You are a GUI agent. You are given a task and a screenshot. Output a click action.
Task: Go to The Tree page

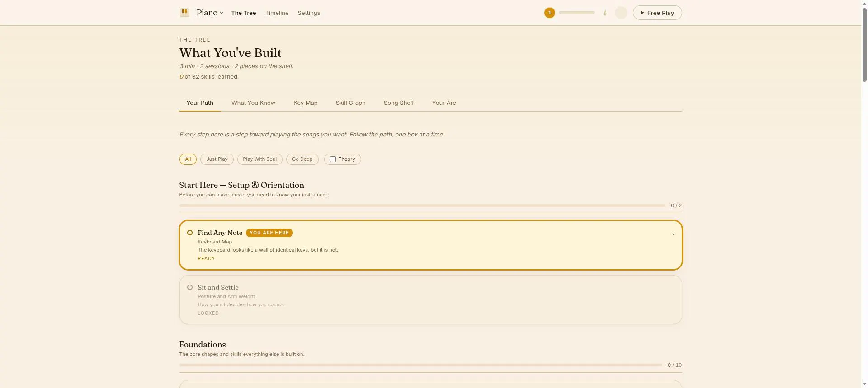pos(244,13)
